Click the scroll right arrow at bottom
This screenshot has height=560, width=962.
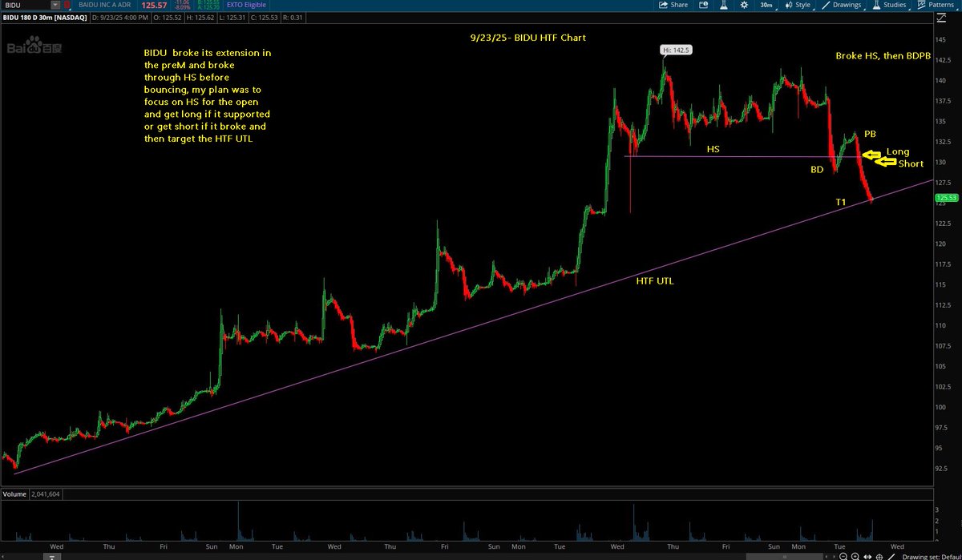pos(834,556)
